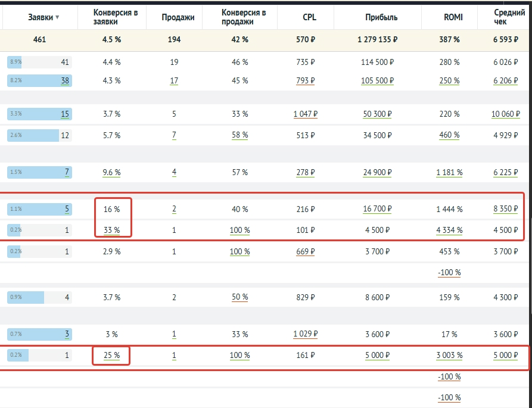
Task: Open underlined profit 5 000 ₽
Action: (377, 356)
